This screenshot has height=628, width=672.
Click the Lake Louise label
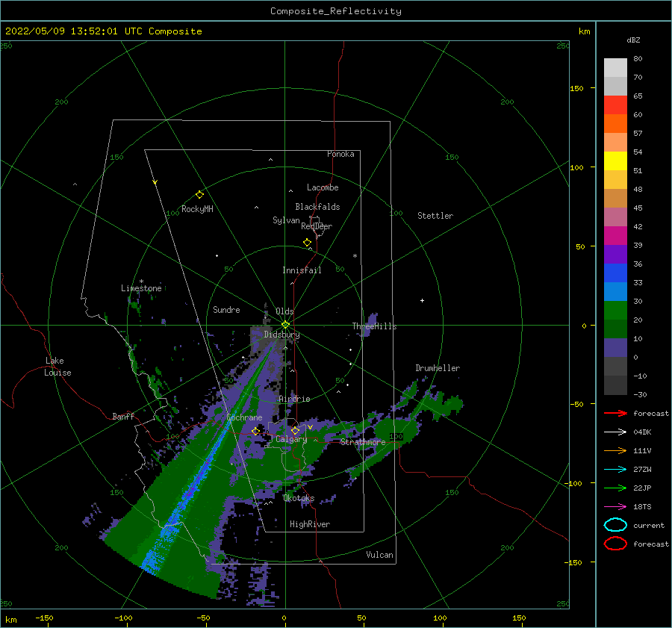click(x=57, y=367)
